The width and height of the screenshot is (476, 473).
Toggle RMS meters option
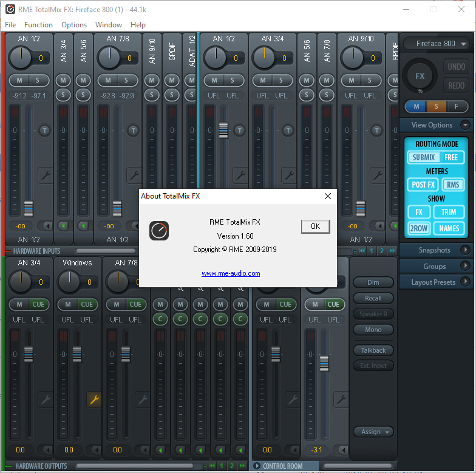[x=453, y=185]
